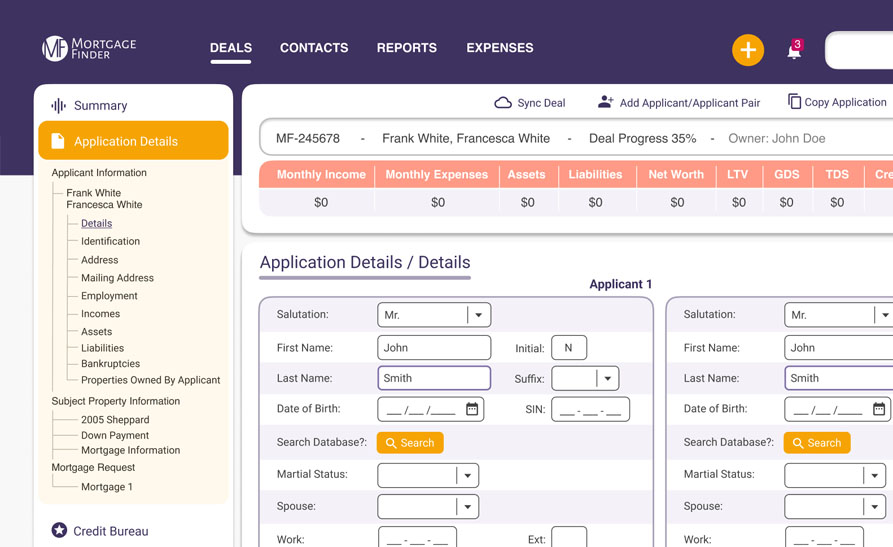Select Bankruptcies in the tree

tap(110, 364)
